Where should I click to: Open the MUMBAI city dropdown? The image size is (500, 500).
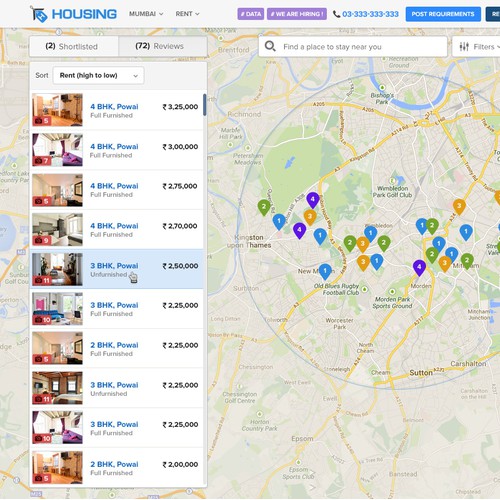click(146, 14)
